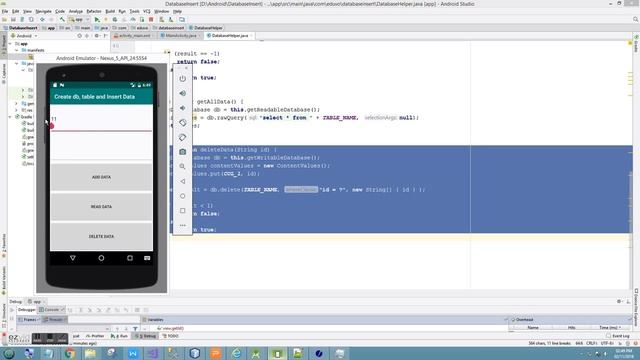640x360 pixels.
Task: Click emulator volume down icon
Action: click(x=182, y=108)
